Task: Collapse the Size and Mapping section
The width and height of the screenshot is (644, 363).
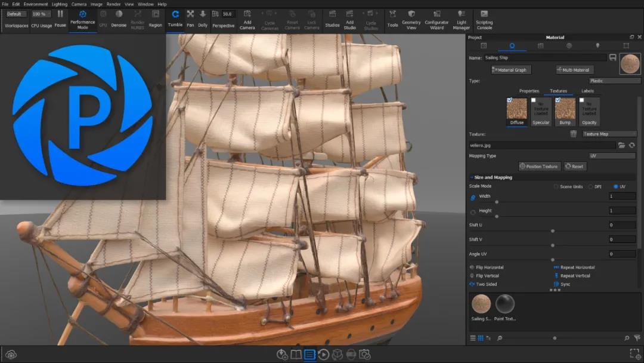Action: click(x=472, y=177)
